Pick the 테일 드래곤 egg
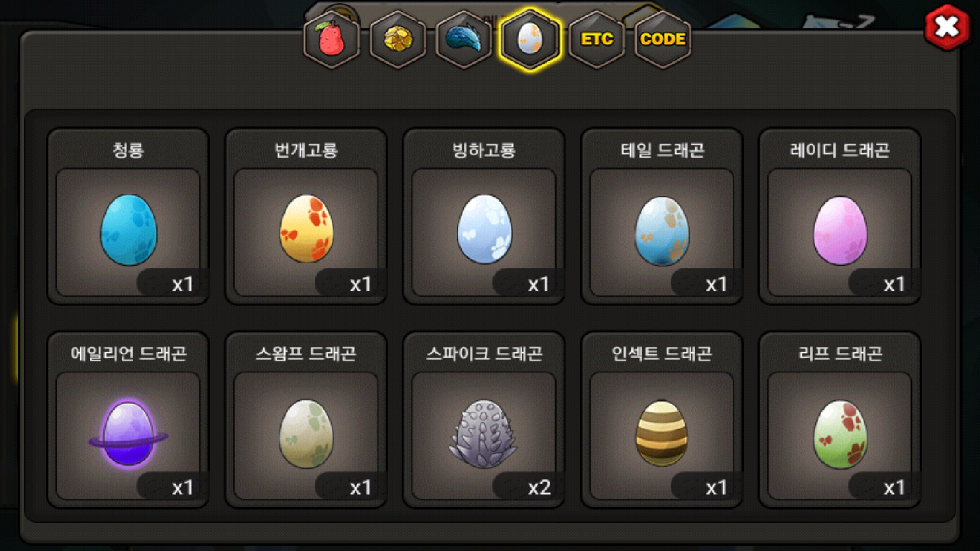Screen dimensions: 980x551 [x=661, y=231]
